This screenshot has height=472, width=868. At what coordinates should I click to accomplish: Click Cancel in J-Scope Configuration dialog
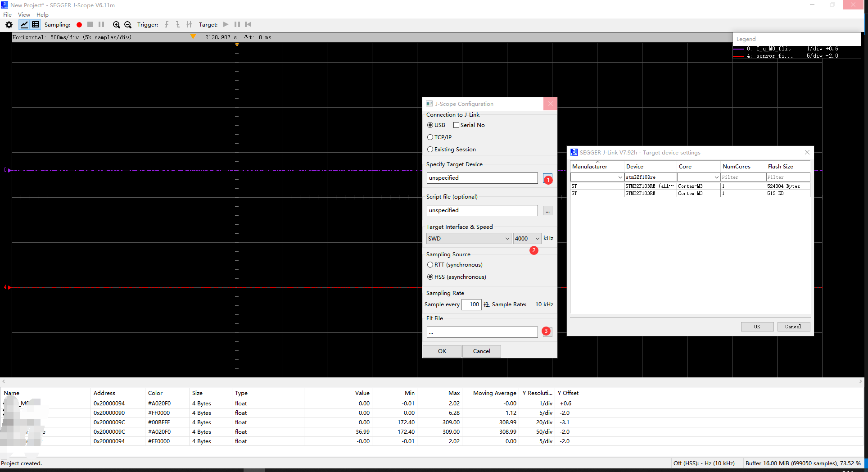click(x=482, y=351)
